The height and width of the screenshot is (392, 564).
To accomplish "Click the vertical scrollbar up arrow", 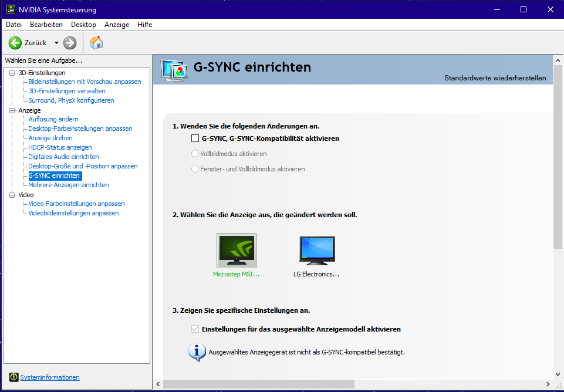I will coord(558,60).
